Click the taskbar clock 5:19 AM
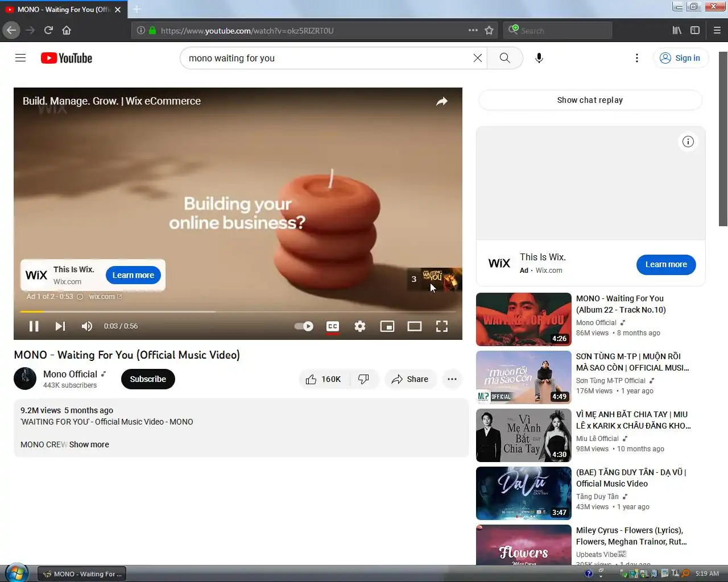Image resolution: width=728 pixels, height=582 pixels. pyautogui.click(x=707, y=573)
